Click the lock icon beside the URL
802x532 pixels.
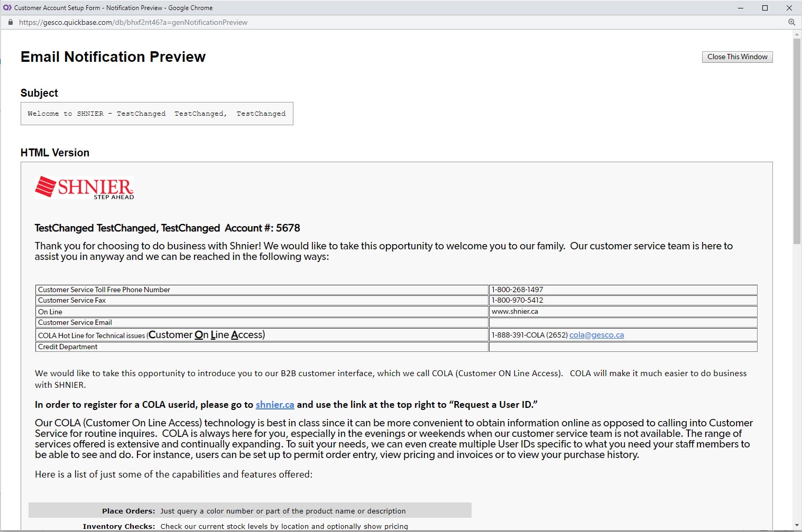11,22
